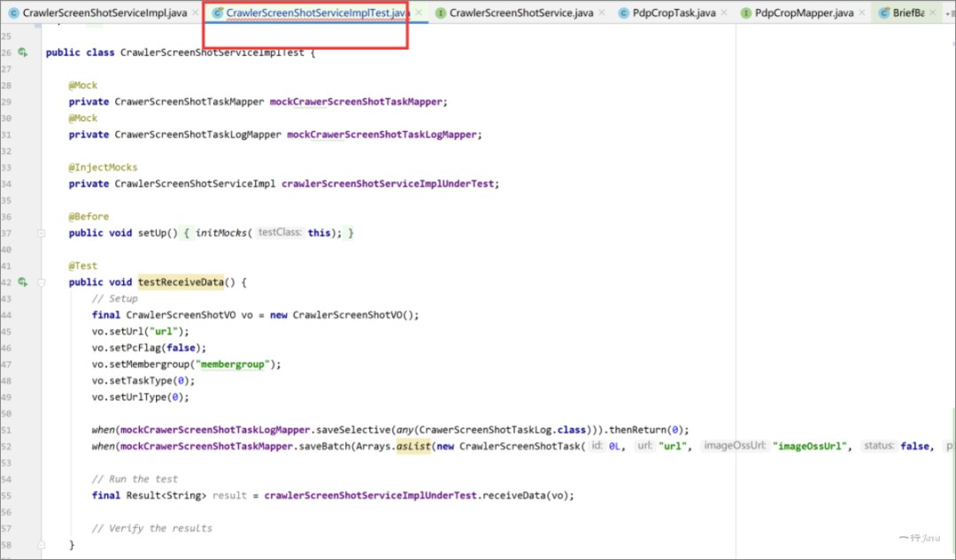Image resolution: width=956 pixels, height=560 pixels.
Task: Click the setUp method name
Action: 152,233
